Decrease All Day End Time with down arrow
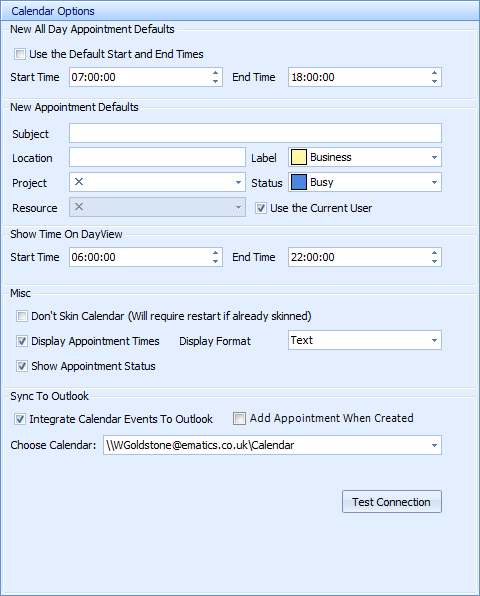480x596 pixels. (x=434, y=81)
